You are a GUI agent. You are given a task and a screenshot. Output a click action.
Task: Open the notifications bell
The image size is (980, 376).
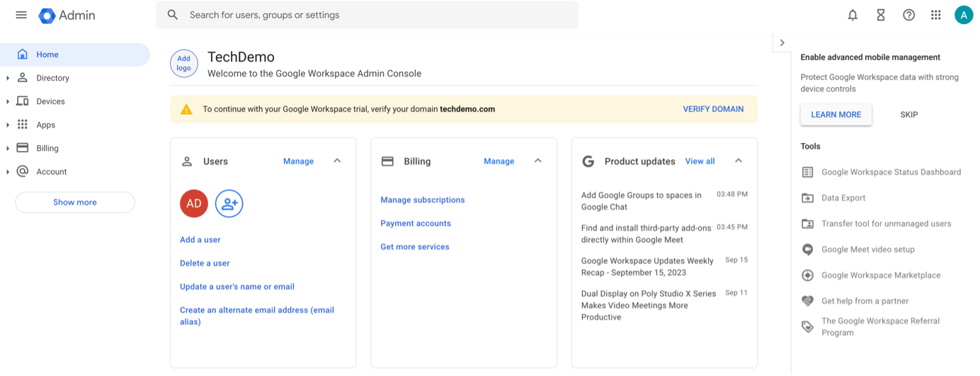tap(853, 15)
